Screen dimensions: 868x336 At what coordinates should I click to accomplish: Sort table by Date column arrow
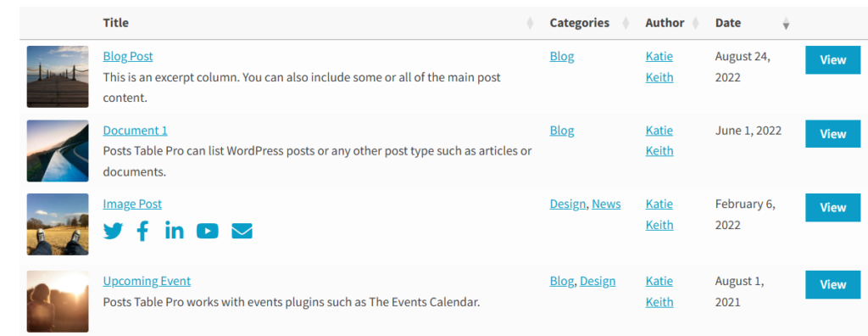(x=786, y=24)
